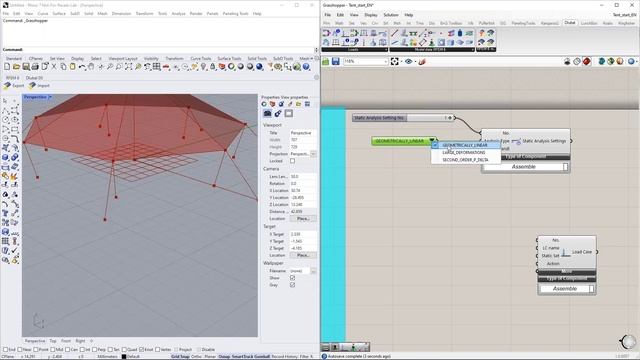Click the Zoom Extents icon in Rhino toolbar

click(x=129, y=67)
